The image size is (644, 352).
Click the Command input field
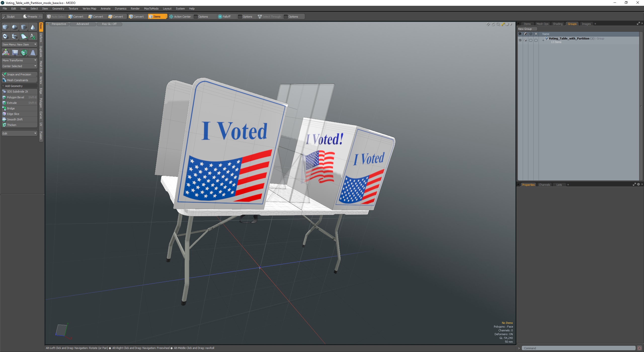pyautogui.click(x=579, y=348)
